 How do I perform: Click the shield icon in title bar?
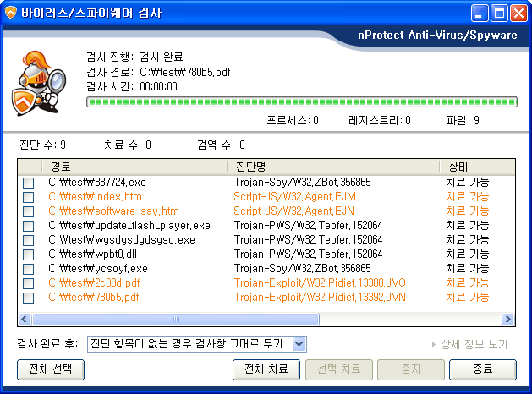[x=10, y=13]
